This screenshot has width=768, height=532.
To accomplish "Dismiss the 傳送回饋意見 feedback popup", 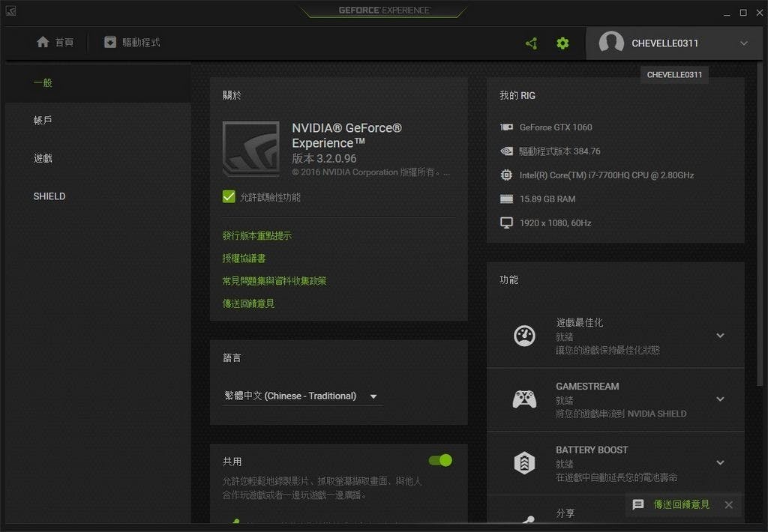I will point(729,504).
